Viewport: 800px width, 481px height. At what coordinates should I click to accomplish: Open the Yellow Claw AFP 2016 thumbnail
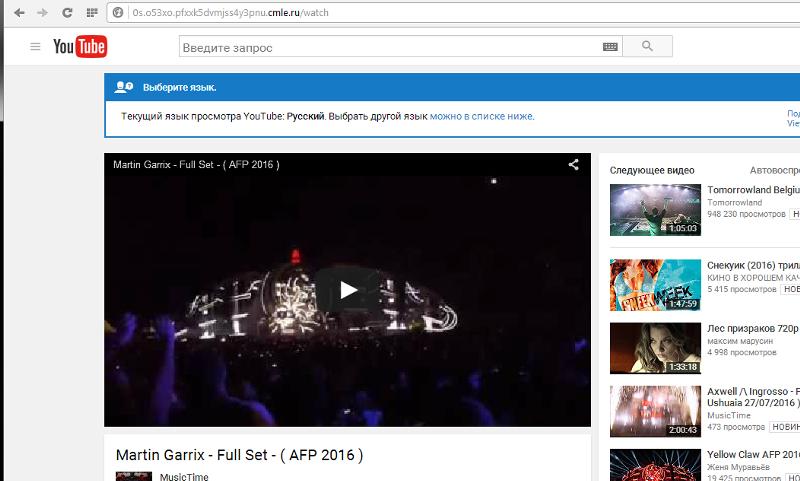pos(655,465)
